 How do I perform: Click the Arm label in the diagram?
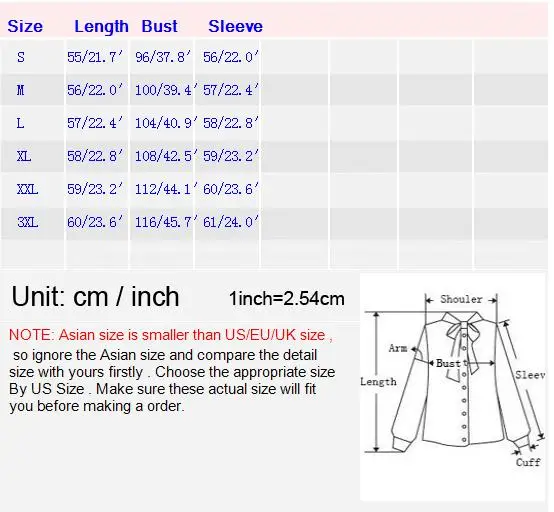[x=398, y=348]
